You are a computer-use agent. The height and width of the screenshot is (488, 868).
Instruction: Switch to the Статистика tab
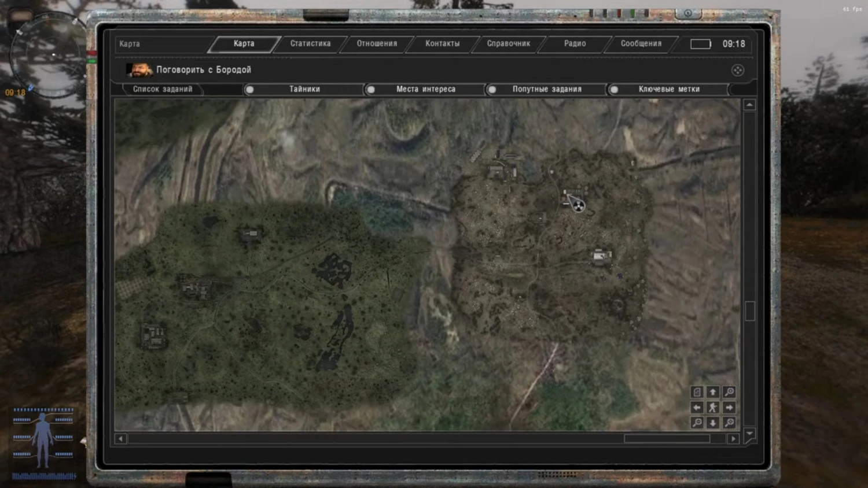310,43
